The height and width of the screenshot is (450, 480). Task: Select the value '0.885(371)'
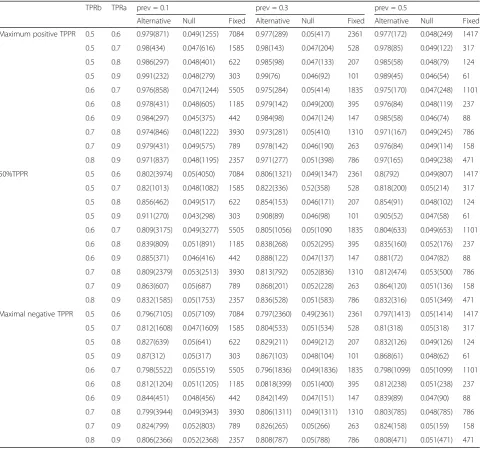click(153, 258)
